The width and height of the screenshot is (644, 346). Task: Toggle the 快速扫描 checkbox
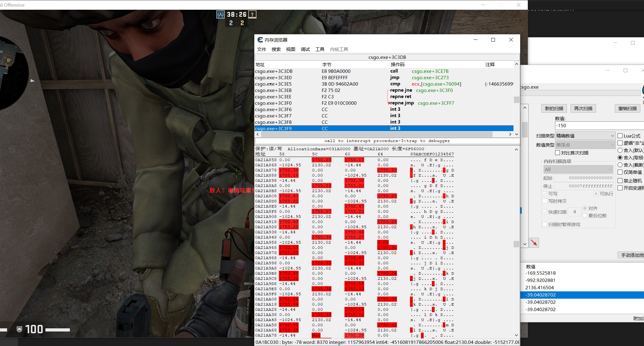[x=545, y=212]
